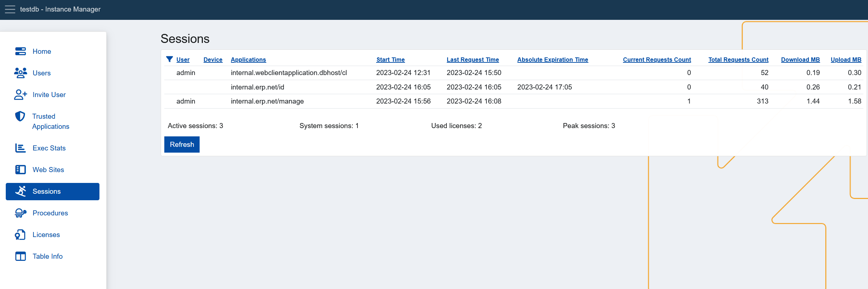Click last request time 2023-02-24 15:50
Screen dimensions: 868x289
[474, 73]
